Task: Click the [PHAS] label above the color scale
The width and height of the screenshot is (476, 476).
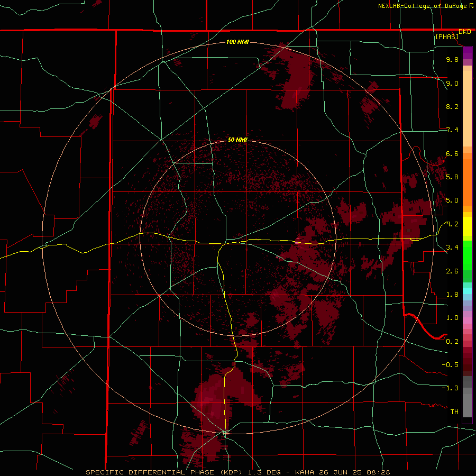Action: coord(447,36)
